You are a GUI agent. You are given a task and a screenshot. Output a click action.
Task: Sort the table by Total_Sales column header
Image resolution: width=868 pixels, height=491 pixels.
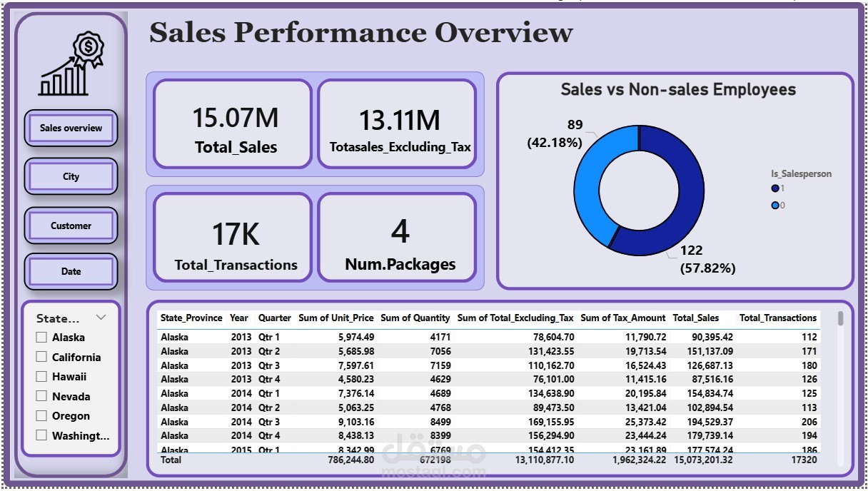pos(696,318)
